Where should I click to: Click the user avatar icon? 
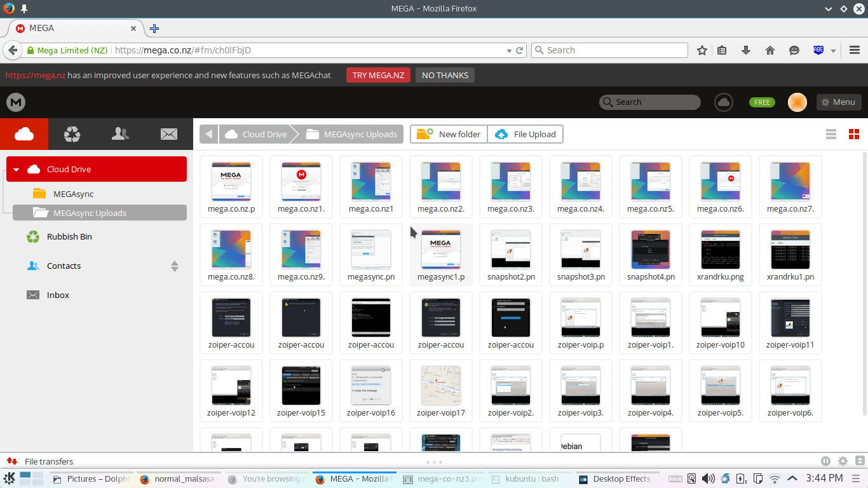point(797,102)
